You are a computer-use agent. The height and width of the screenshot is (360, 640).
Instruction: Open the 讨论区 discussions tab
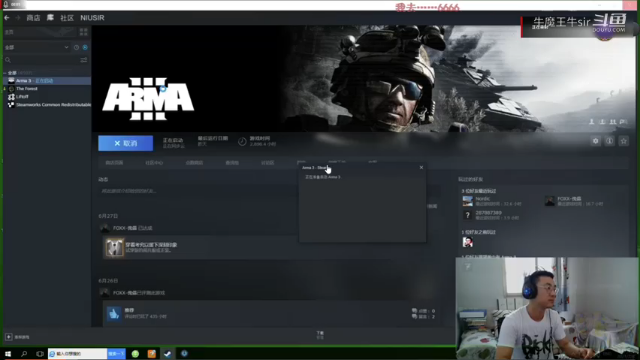pyautogui.click(x=268, y=162)
